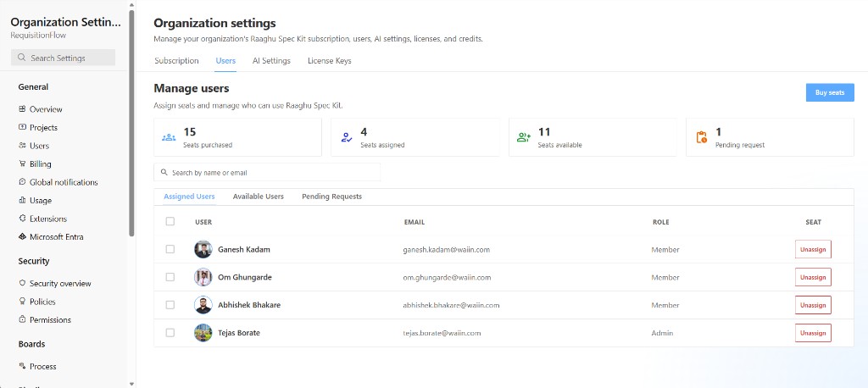Click the Process icon under Boards

[22, 367]
